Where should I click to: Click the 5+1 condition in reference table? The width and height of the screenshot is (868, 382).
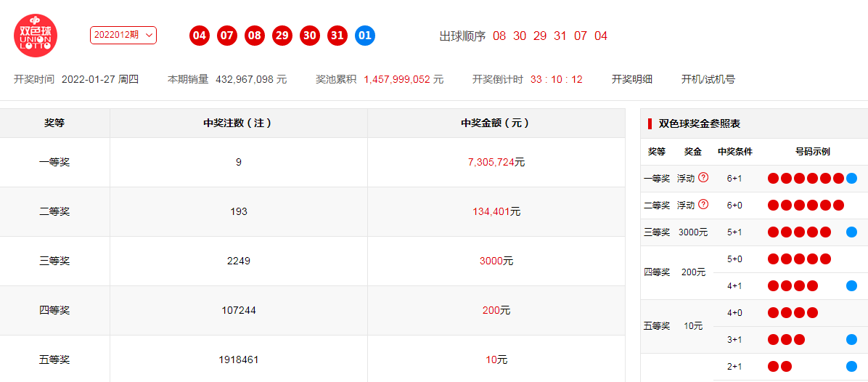tap(734, 232)
